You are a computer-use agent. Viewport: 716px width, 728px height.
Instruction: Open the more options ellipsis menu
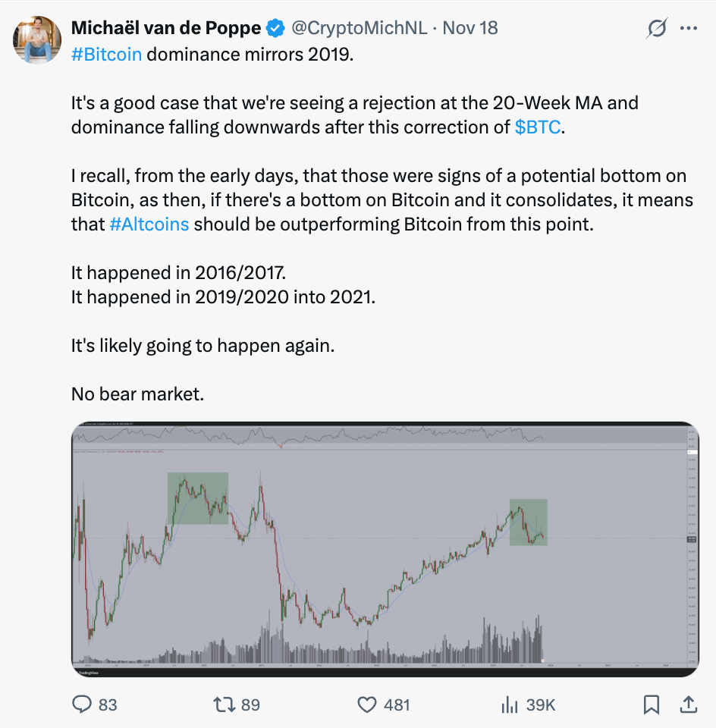pos(690,28)
